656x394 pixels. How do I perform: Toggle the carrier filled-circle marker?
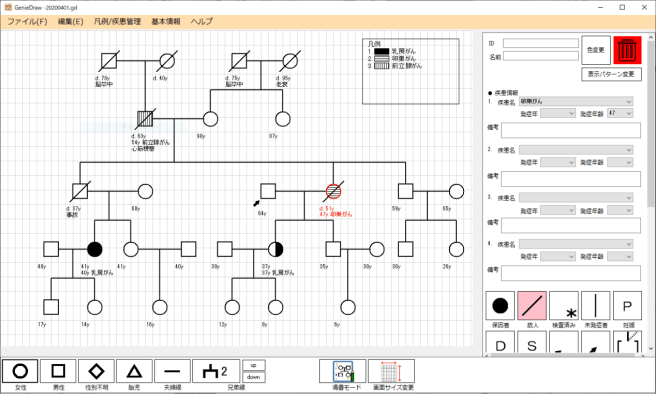(500, 306)
